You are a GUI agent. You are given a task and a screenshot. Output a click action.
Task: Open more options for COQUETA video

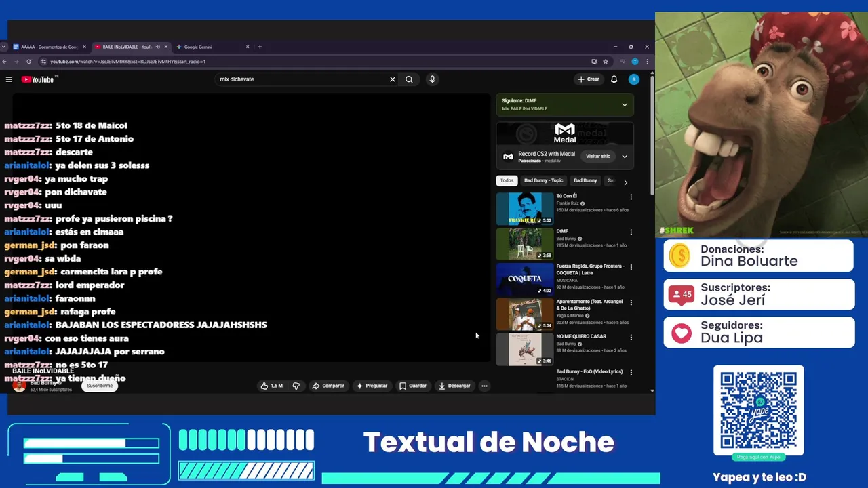pyautogui.click(x=631, y=267)
